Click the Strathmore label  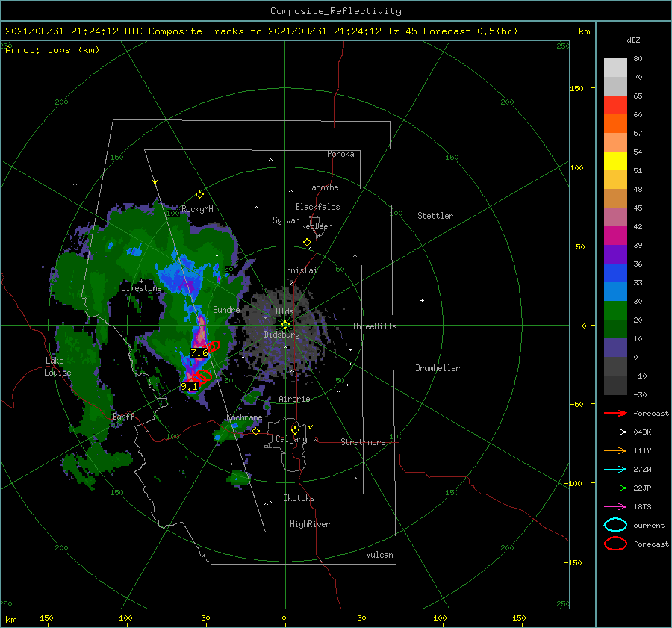[363, 442]
